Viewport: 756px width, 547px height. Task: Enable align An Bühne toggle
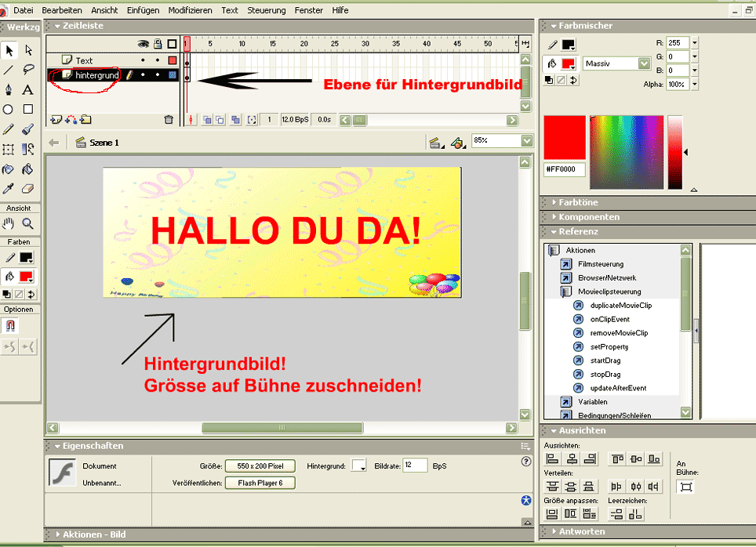pyautogui.click(x=686, y=487)
